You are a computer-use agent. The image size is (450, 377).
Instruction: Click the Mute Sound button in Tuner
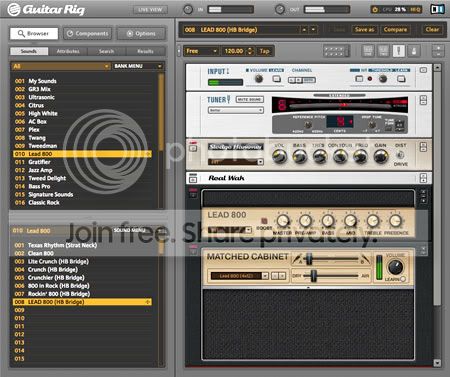250,99
